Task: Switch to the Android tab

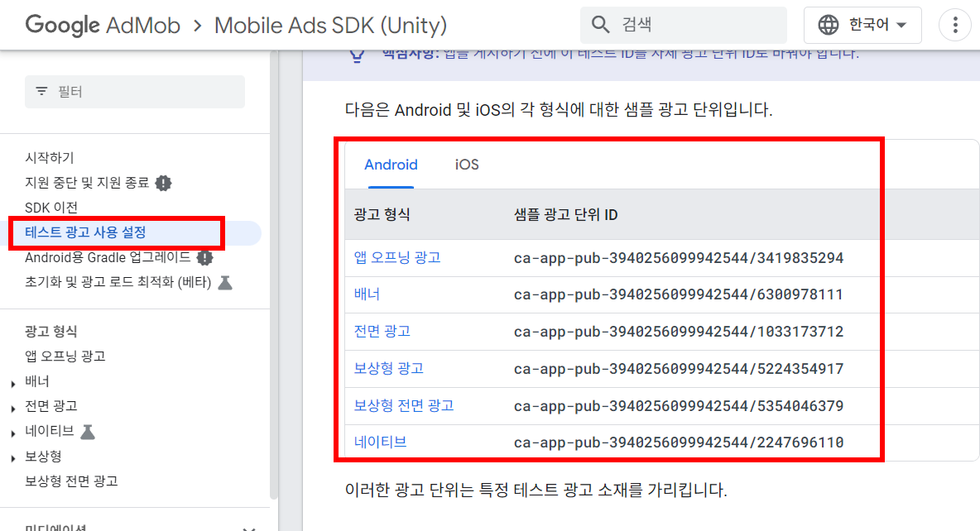Action: point(392,165)
